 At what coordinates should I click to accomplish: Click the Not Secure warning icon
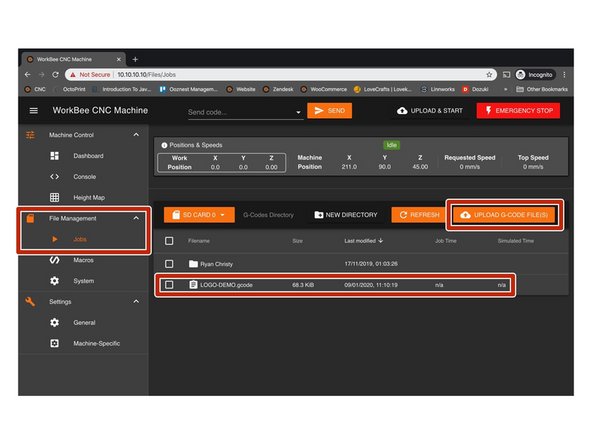tap(73, 75)
